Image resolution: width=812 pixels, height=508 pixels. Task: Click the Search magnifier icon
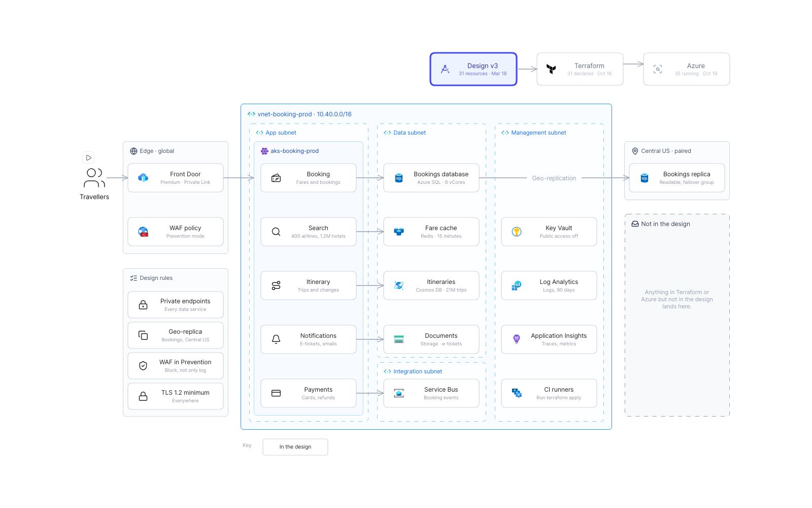[x=276, y=232]
